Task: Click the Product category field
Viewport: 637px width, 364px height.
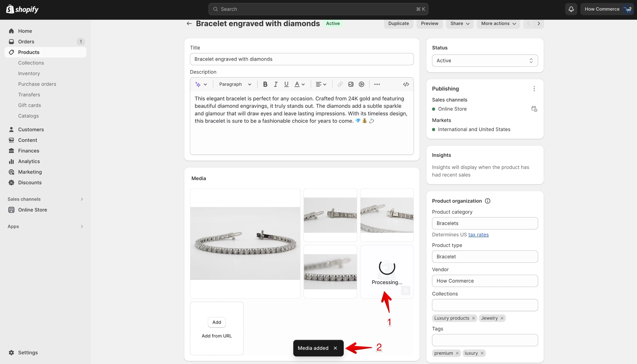Action: coord(485,223)
